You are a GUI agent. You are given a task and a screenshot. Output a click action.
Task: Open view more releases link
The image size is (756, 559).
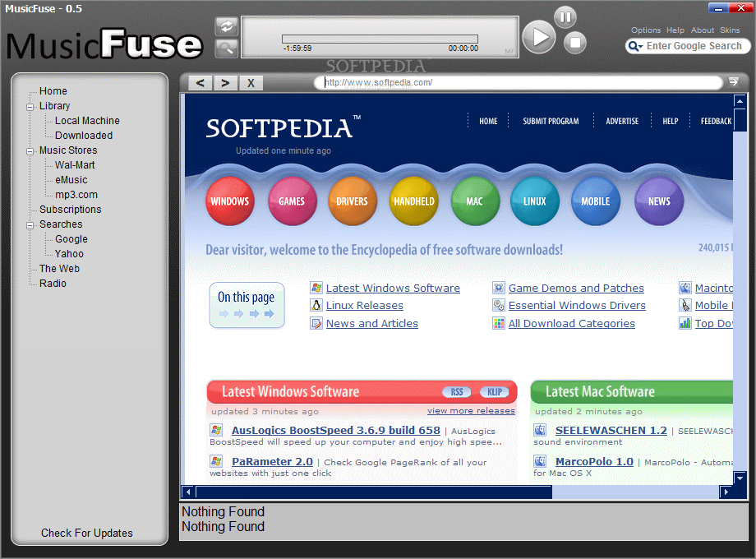point(471,410)
